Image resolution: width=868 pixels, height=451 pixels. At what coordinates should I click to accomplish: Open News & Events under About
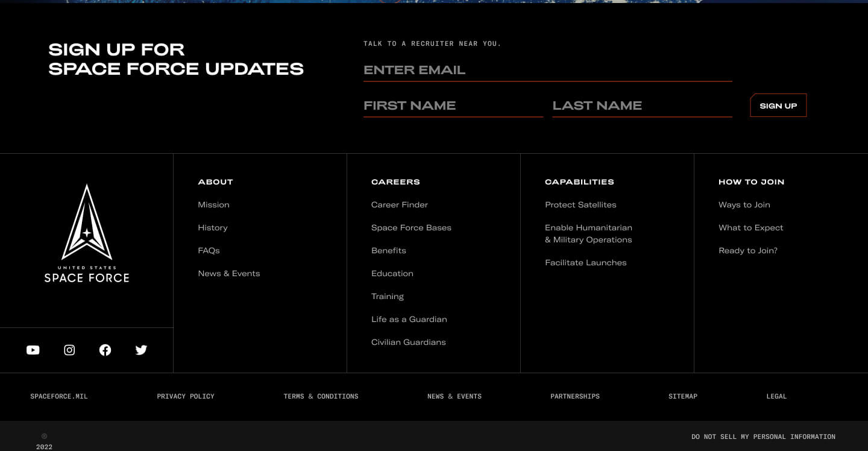(x=229, y=274)
